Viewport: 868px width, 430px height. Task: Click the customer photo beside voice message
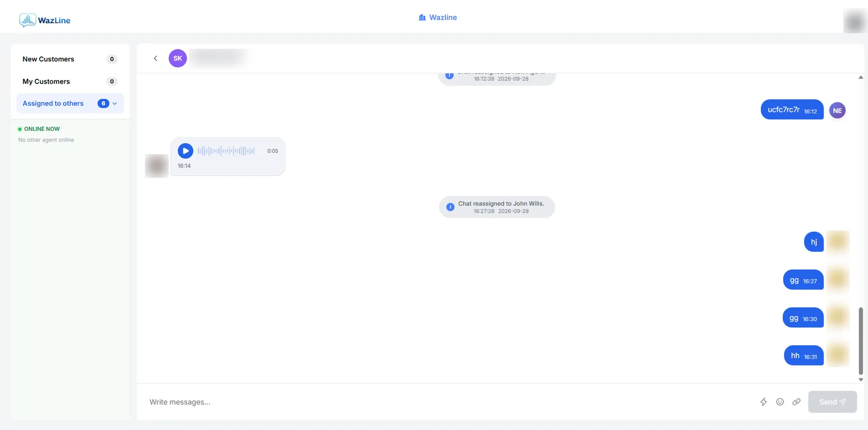157,166
